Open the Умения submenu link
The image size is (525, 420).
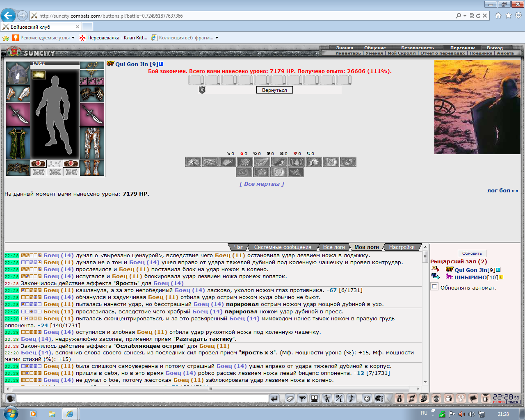click(x=374, y=53)
